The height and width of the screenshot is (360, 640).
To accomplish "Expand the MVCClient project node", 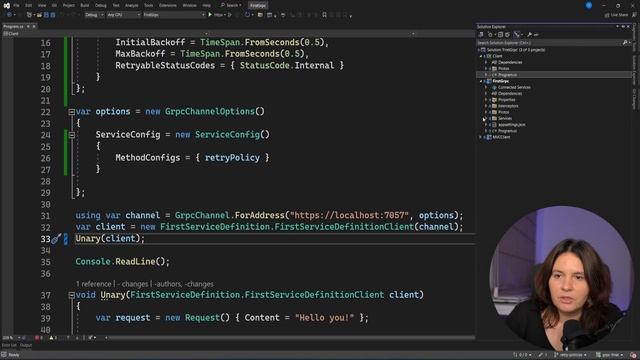I will pyautogui.click(x=481, y=137).
